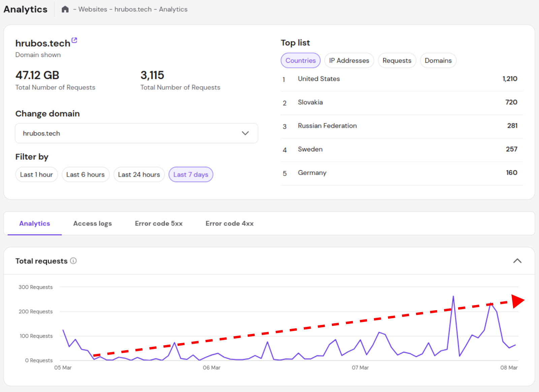Filter by Last 24 hours

pyautogui.click(x=139, y=175)
